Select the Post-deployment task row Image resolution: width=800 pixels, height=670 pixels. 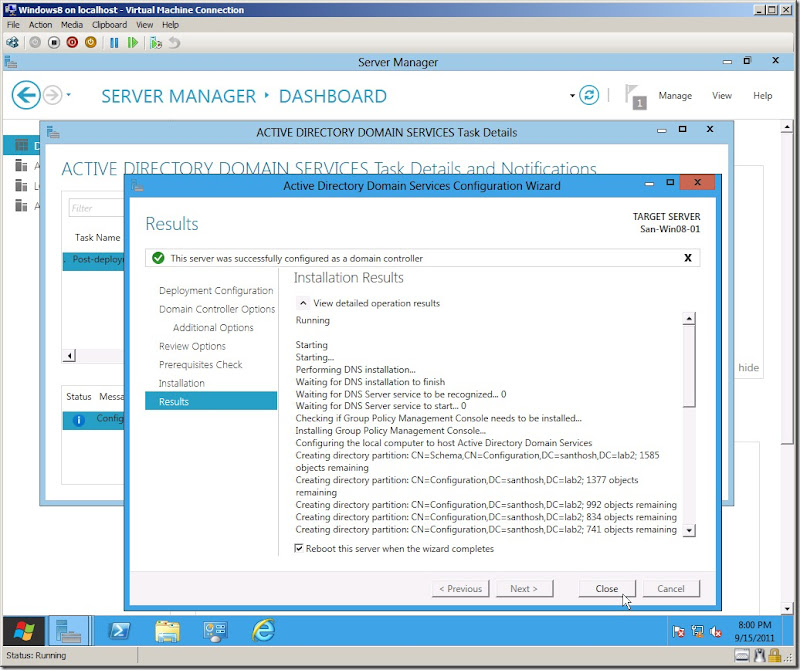(x=93, y=261)
